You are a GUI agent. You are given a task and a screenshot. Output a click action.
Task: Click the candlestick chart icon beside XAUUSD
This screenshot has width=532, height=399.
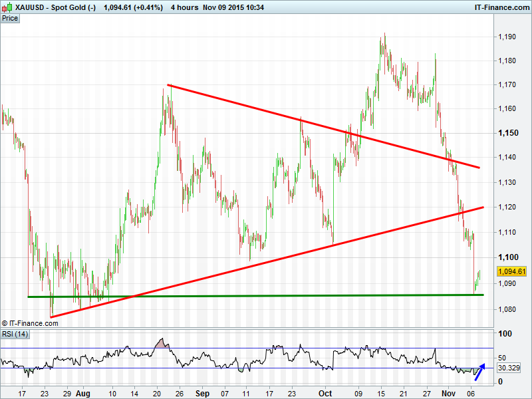[x=7, y=7]
